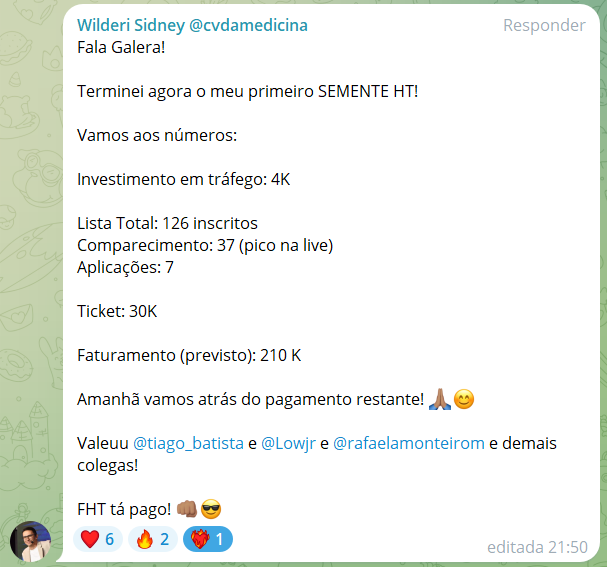Open the @Lowjr mention link
The height and width of the screenshot is (567, 607).
(288, 444)
